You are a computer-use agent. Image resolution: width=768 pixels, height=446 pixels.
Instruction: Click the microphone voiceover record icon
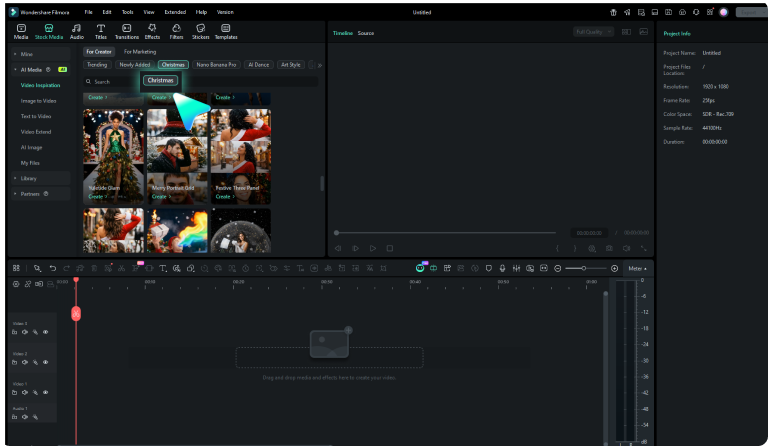(502, 268)
